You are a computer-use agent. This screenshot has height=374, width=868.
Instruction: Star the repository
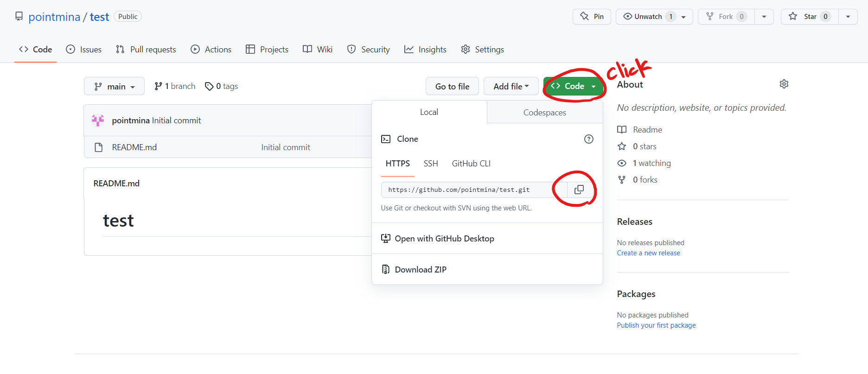[x=810, y=17]
